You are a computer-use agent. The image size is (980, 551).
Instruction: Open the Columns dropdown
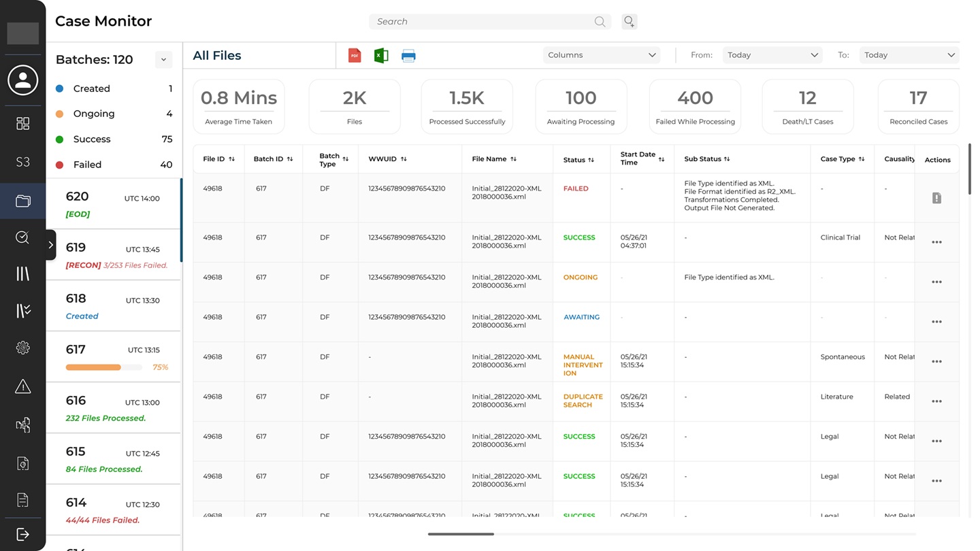pyautogui.click(x=601, y=55)
